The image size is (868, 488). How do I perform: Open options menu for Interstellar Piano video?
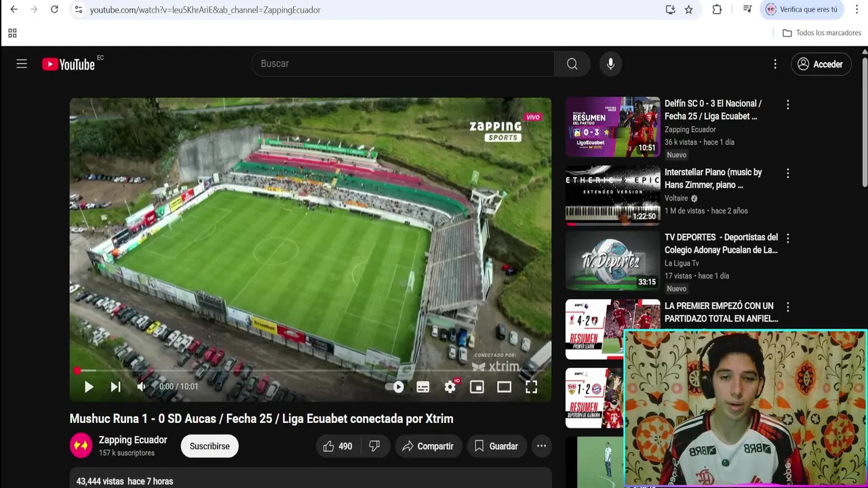(787, 173)
